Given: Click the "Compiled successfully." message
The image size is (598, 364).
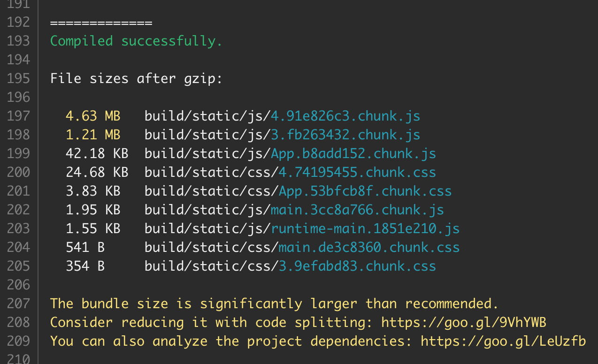Looking at the screenshot, I should (136, 41).
